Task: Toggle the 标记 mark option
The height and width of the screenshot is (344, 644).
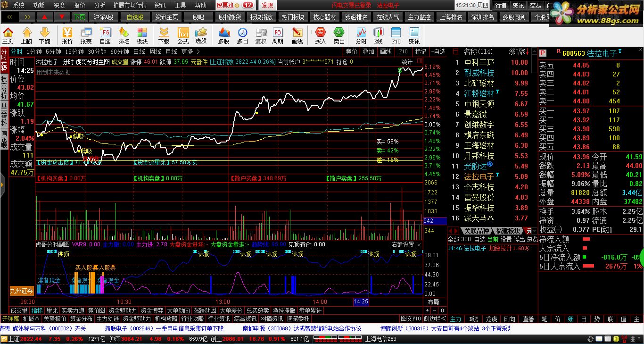Action: pos(421,51)
